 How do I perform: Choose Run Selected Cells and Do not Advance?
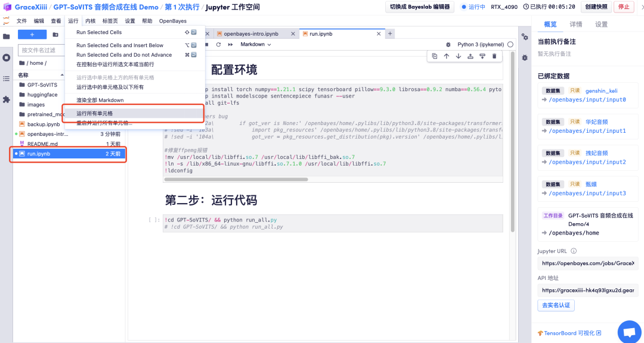(135, 55)
